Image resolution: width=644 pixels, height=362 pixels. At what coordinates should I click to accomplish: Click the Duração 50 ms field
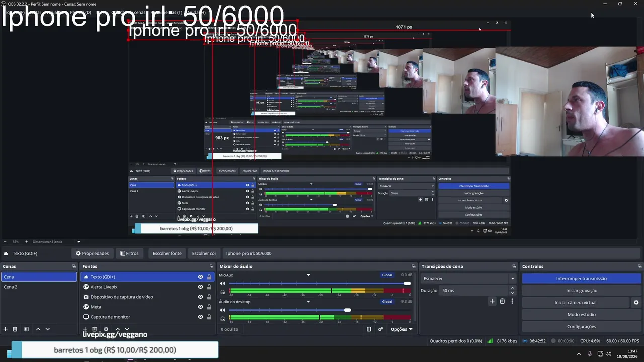tap(474, 291)
